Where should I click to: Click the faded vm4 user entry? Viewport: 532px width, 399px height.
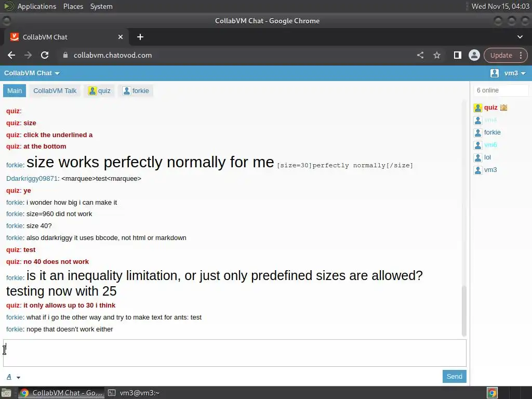pos(490,120)
